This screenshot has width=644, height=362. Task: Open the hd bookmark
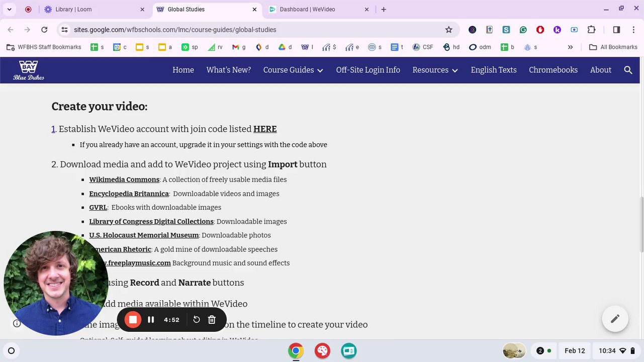[x=451, y=47]
